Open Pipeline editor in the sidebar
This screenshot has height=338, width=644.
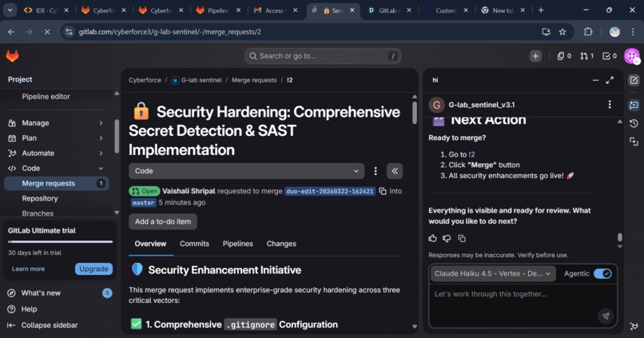(46, 97)
